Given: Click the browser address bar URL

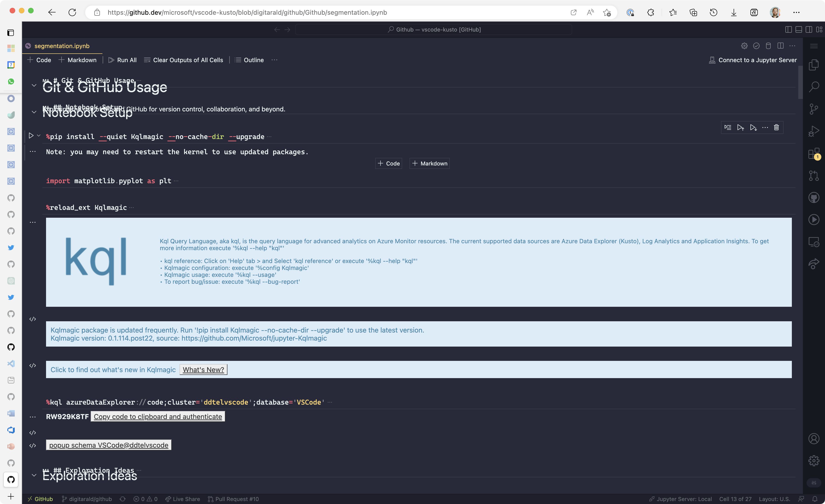Looking at the screenshot, I should 247,12.
